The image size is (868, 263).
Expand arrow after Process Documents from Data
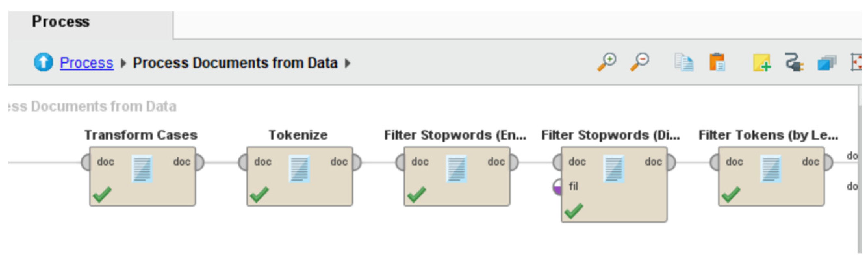point(348,63)
